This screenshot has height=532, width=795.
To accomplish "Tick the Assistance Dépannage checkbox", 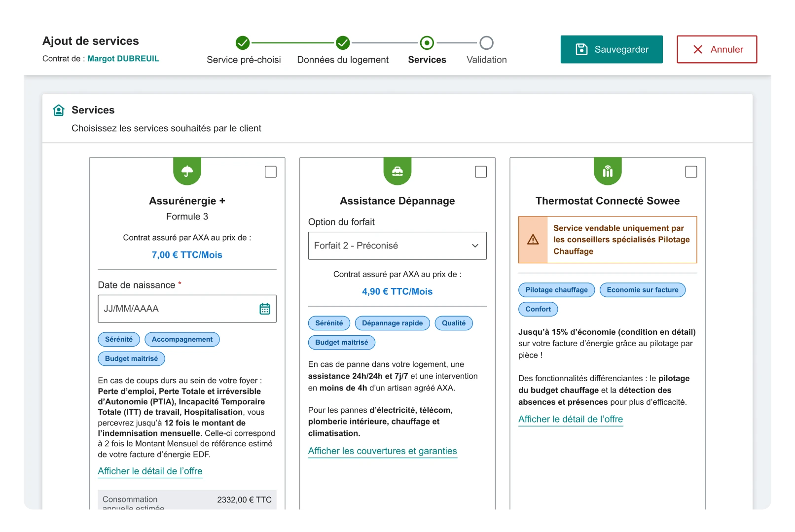I will (481, 172).
